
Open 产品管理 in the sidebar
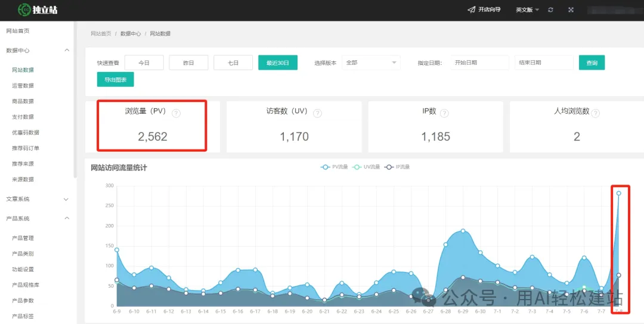(23, 238)
